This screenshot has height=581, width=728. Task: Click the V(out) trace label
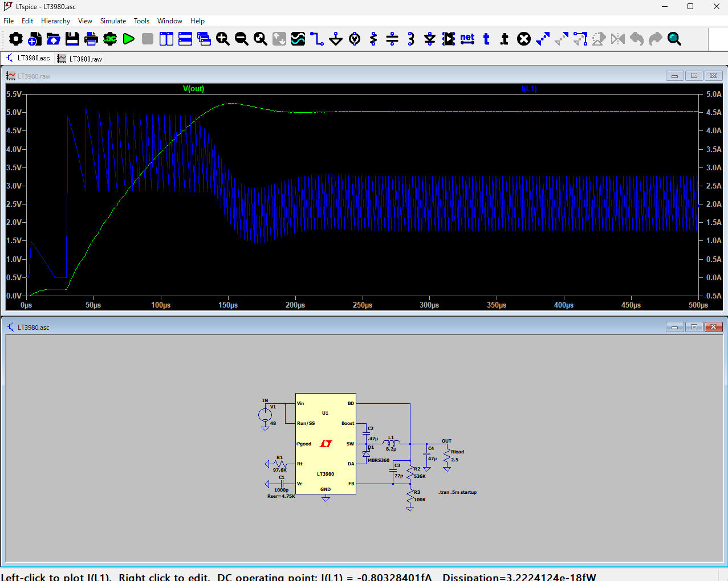[193, 88]
